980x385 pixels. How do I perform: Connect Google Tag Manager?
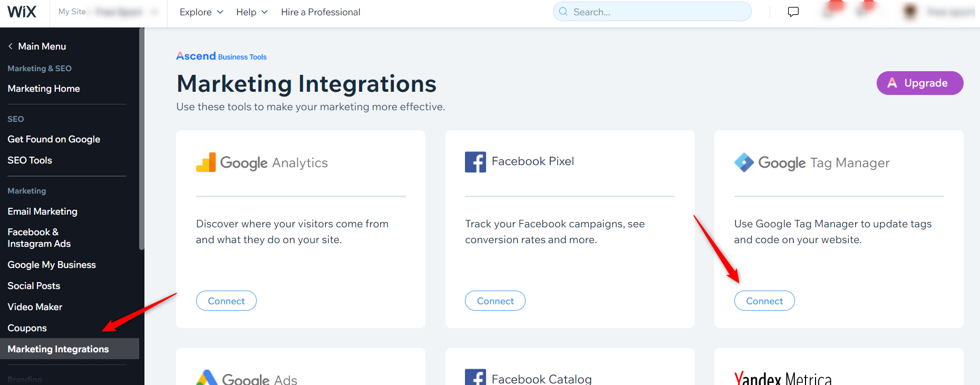tap(764, 301)
